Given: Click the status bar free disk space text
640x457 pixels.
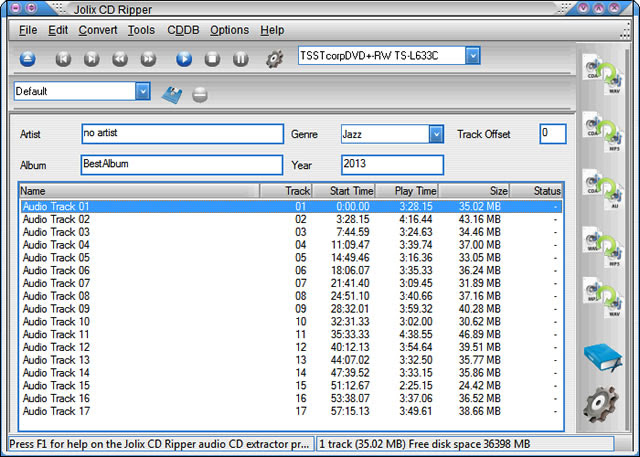Looking at the screenshot, I should coord(469,444).
